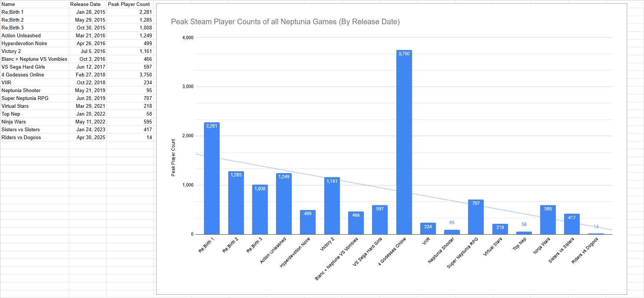Select date cell 'Mar 29, 2021'
Viewport: 644px width, 298px height.
(x=88, y=106)
